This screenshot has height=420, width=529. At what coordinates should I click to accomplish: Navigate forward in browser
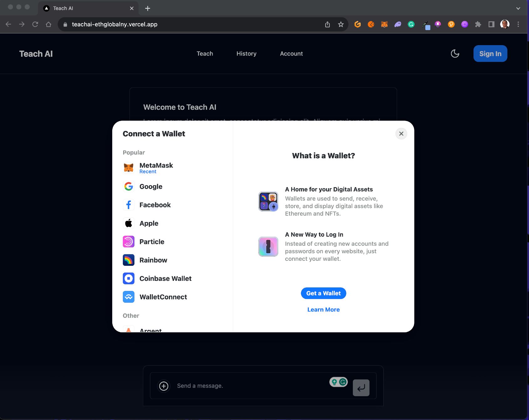click(22, 24)
